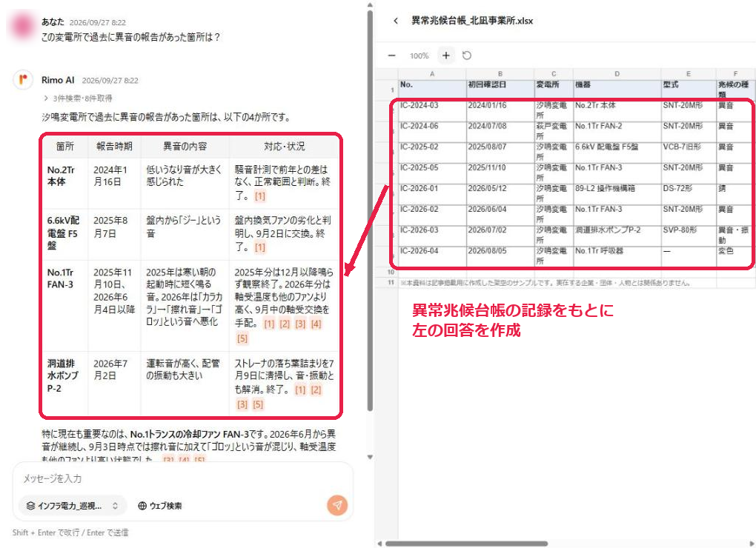This screenshot has height=548, width=756.
Task: Go back using the chevron beside the file name
Action: tap(396, 21)
